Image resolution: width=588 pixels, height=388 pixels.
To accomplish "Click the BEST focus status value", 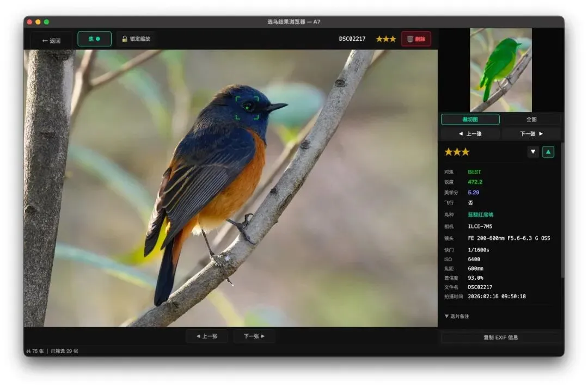I will 474,172.
